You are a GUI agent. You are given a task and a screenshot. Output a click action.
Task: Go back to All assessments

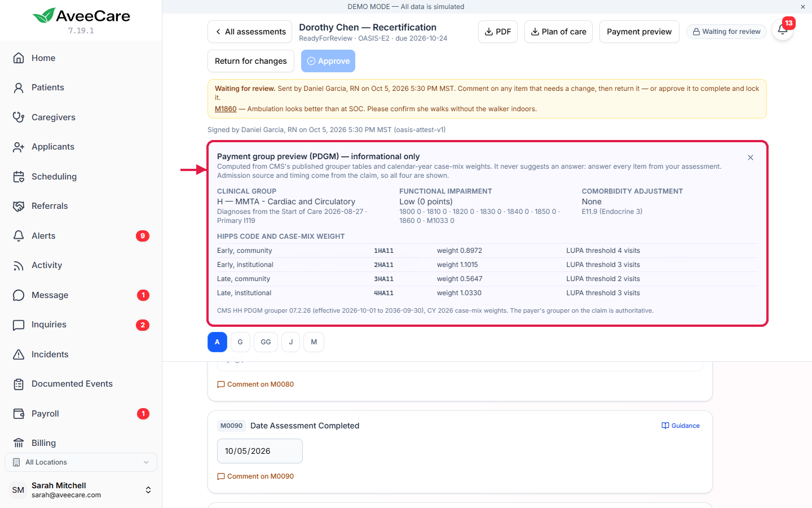click(250, 32)
